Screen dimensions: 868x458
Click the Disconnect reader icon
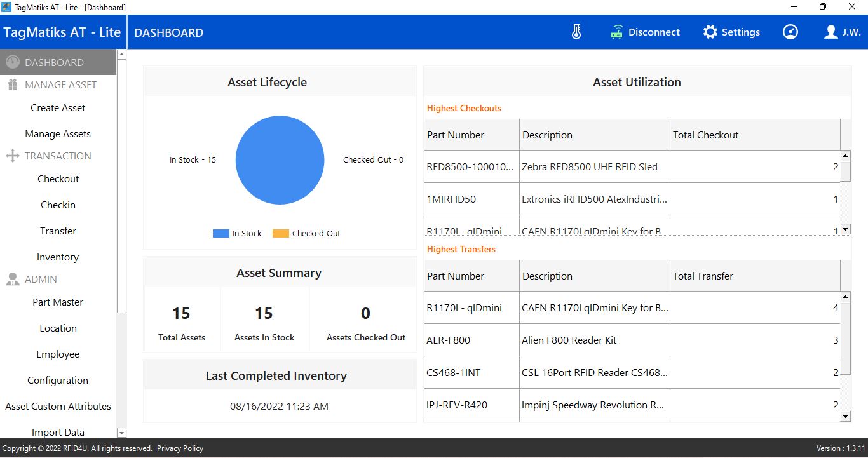[616, 32]
